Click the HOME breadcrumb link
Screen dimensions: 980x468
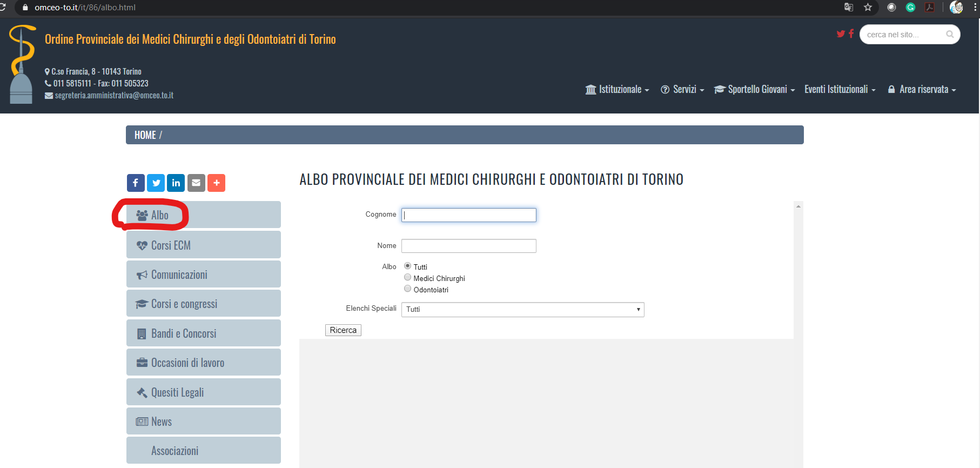click(x=145, y=135)
